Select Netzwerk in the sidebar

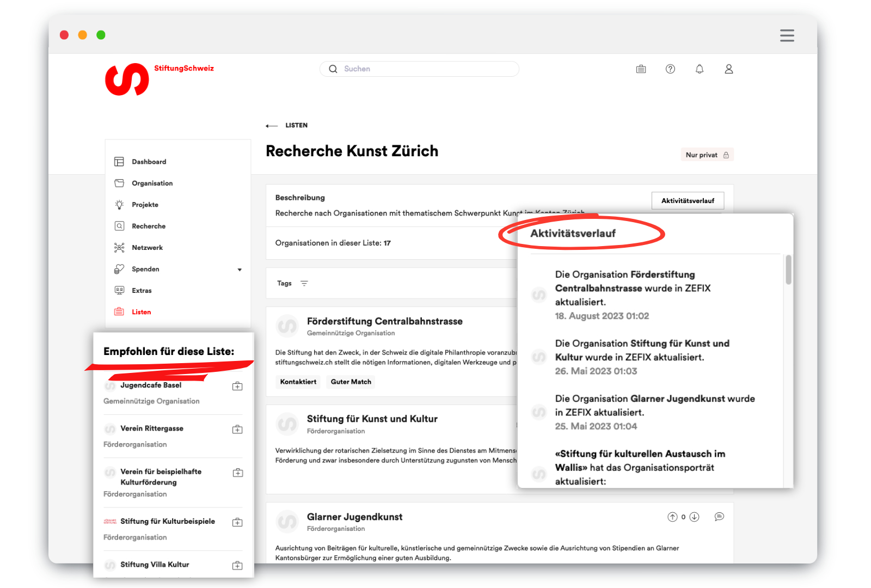click(x=147, y=248)
